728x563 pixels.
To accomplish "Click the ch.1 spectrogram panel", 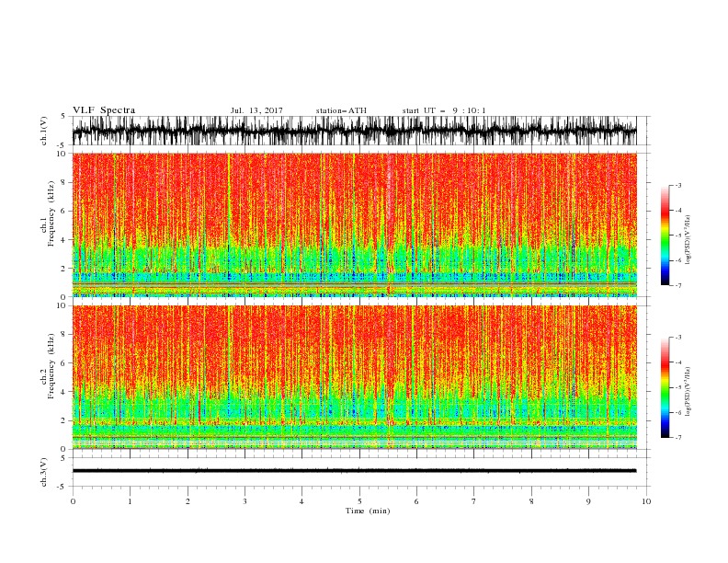I will tap(355, 224).
